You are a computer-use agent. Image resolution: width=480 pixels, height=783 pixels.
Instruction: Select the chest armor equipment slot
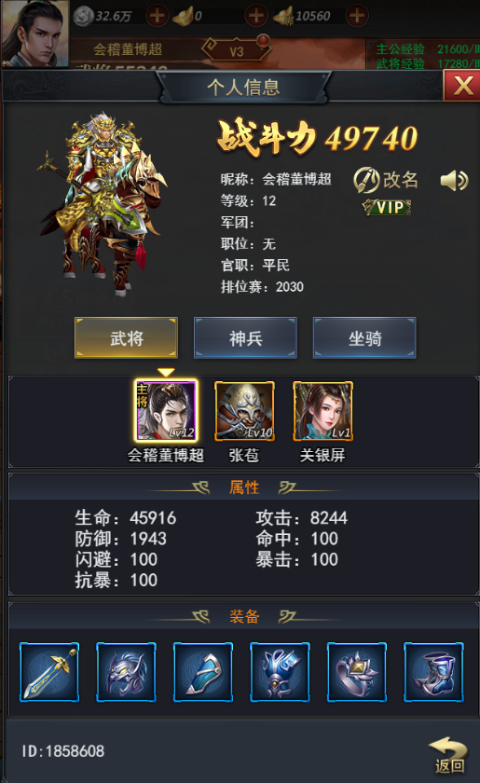point(280,672)
